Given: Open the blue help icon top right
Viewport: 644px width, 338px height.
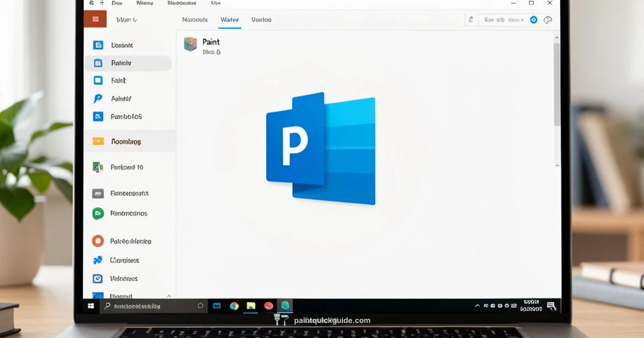Looking at the screenshot, I should (x=533, y=19).
